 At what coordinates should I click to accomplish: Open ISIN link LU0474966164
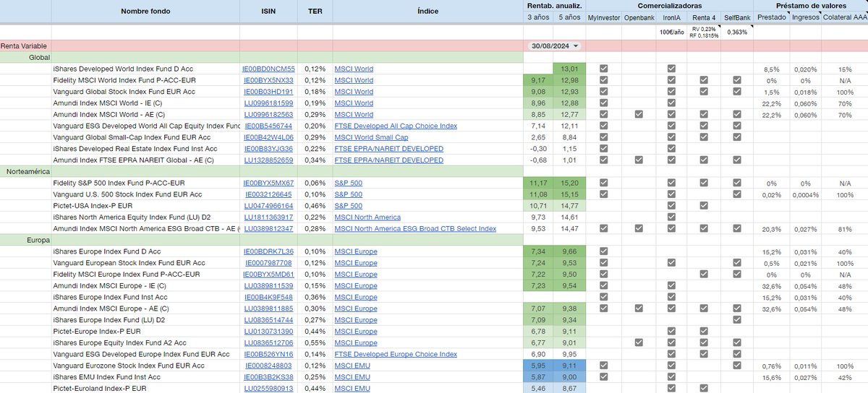pos(268,206)
